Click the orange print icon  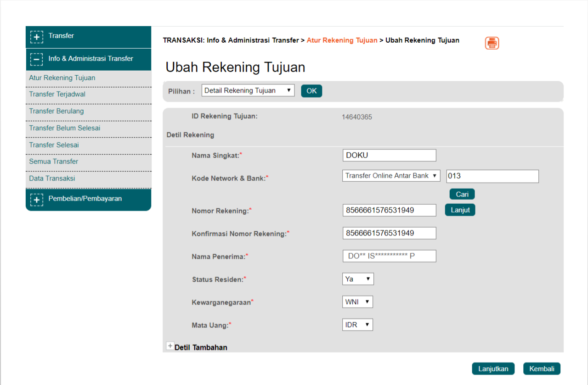click(492, 43)
